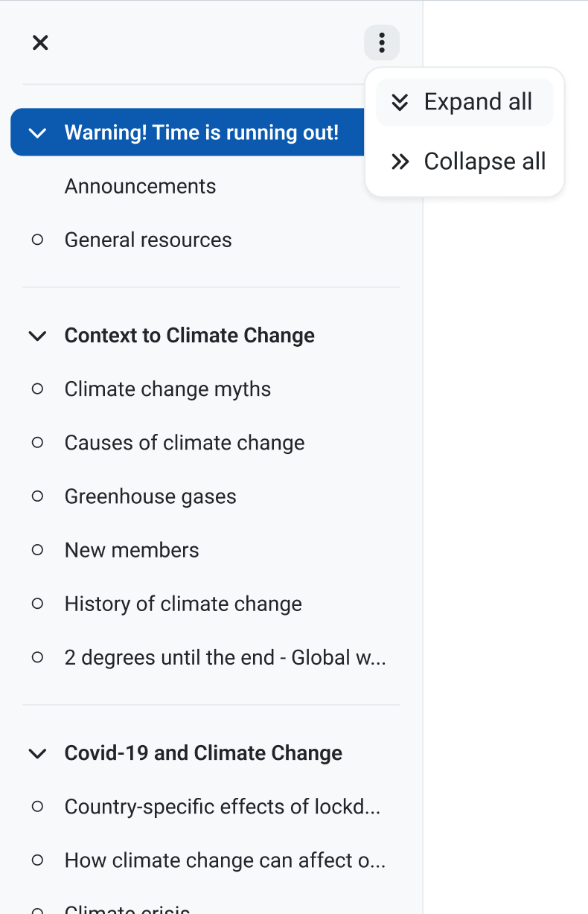588x914 pixels.
Task: Go to Country-specific effects of lockdown item
Action: click(x=223, y=807)
